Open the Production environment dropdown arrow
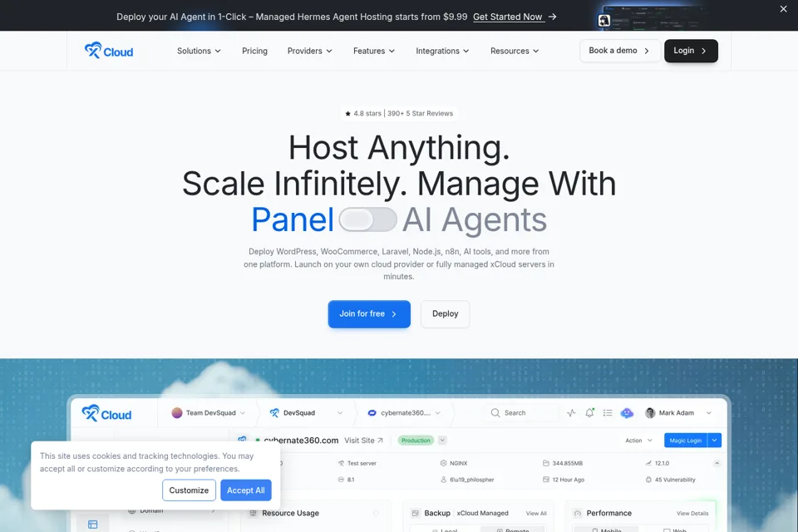The width and height of the screenshot is (798, 532). coord(442,441)
